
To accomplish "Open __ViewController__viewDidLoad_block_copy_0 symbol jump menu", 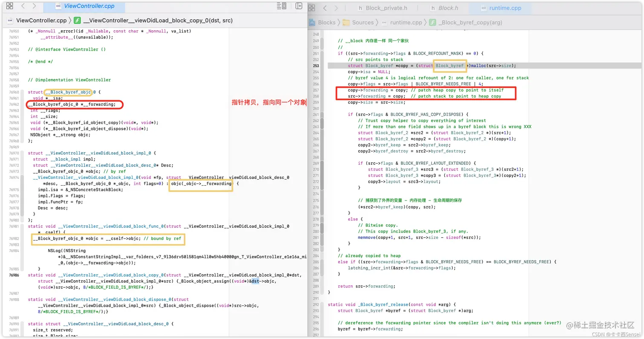I will tap(158, 20).
